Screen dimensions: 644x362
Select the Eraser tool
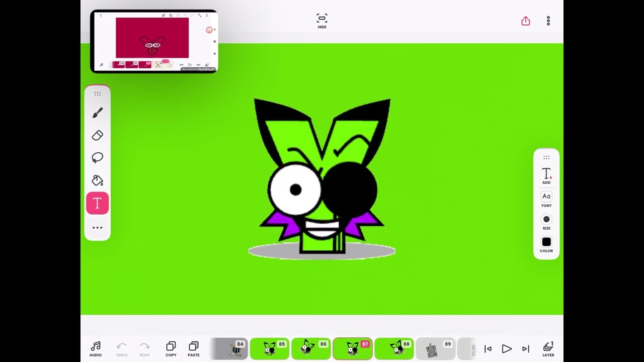pyautogui.click(x=98, y=135)
